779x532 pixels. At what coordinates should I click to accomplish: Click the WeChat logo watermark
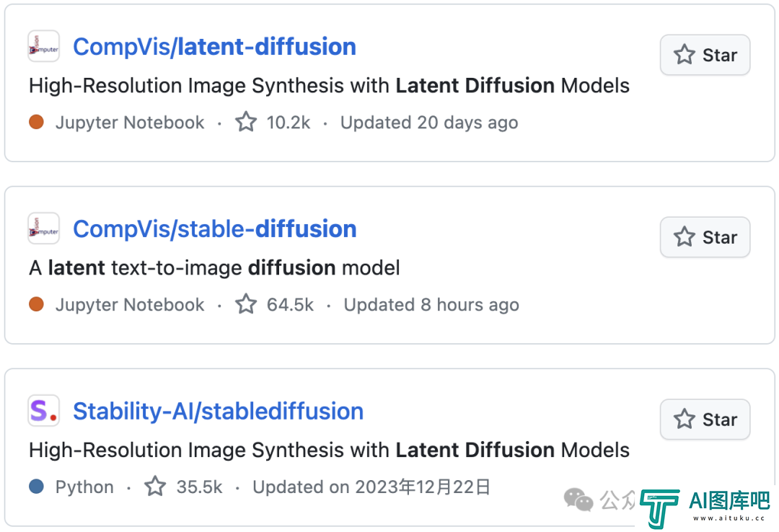tap(578, 500)
